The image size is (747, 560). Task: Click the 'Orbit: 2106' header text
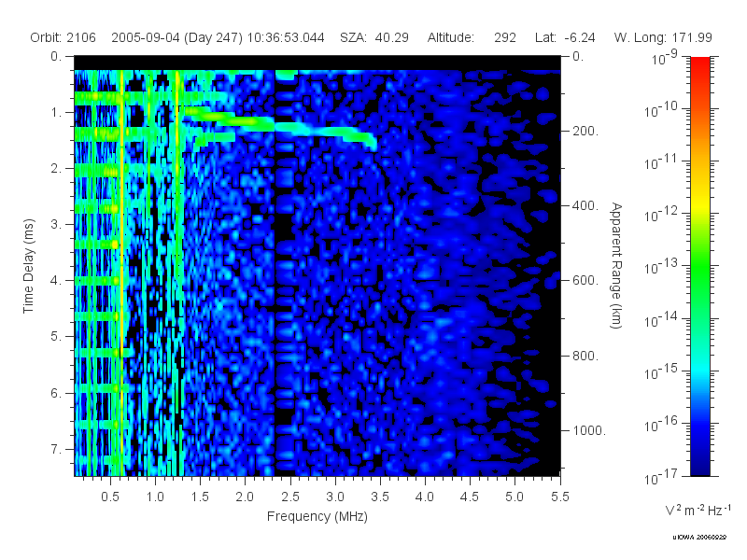pos(63,37)
